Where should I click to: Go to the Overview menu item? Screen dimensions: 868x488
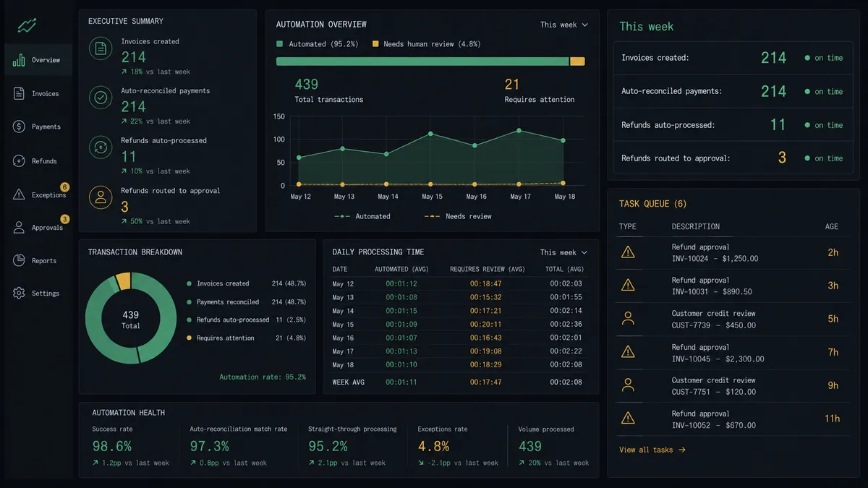click(38, 60)
